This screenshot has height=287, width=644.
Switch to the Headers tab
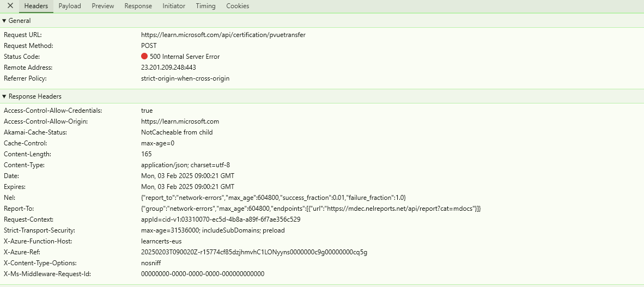[36, 6]
